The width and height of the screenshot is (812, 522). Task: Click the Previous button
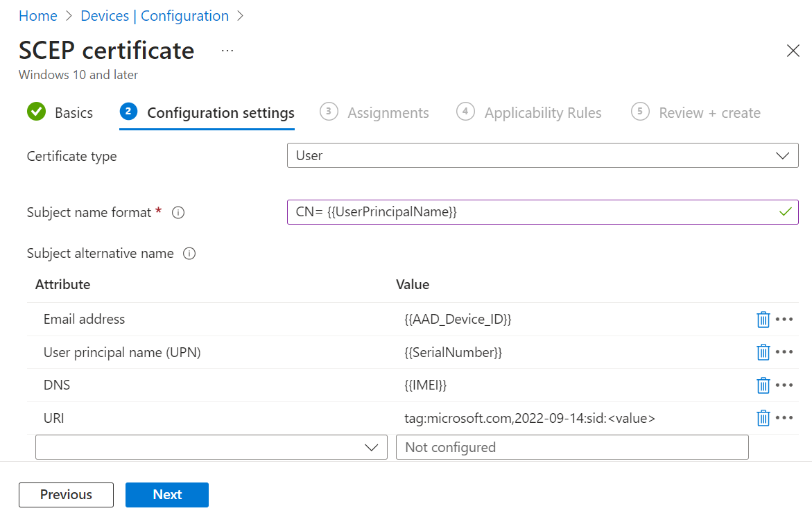66,495
